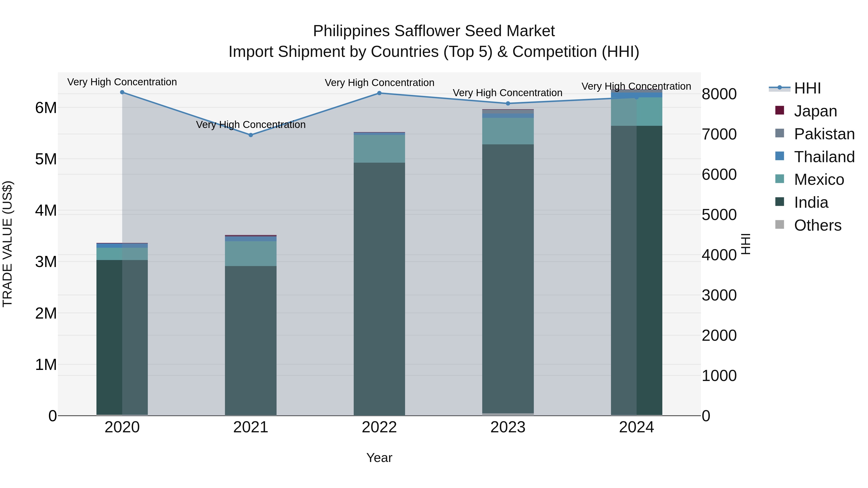Click the 4000 tick on HHI axis

point(719,255)
